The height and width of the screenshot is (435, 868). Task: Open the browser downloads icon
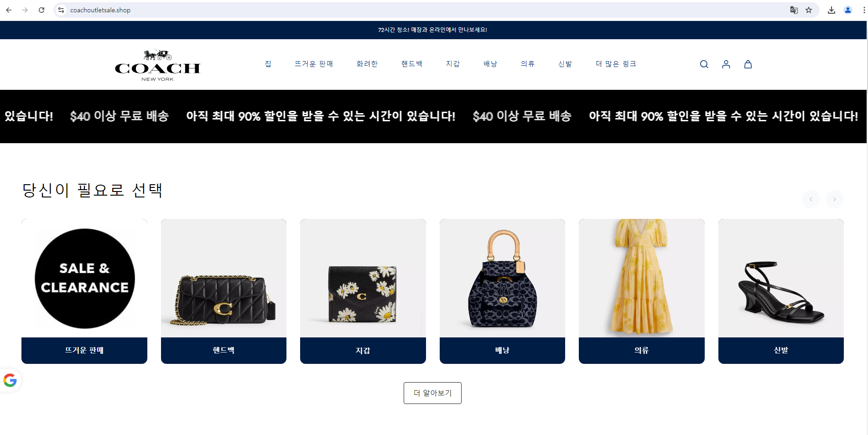(831, 10)
